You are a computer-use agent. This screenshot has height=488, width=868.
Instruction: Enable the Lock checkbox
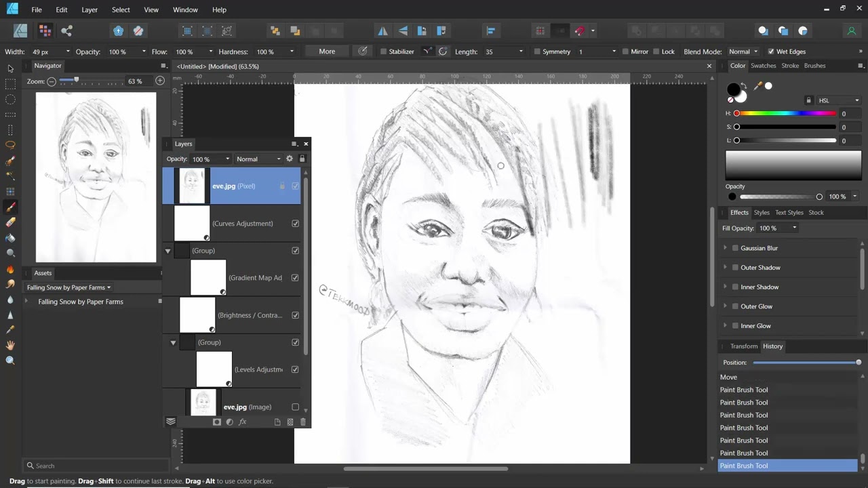656,52
